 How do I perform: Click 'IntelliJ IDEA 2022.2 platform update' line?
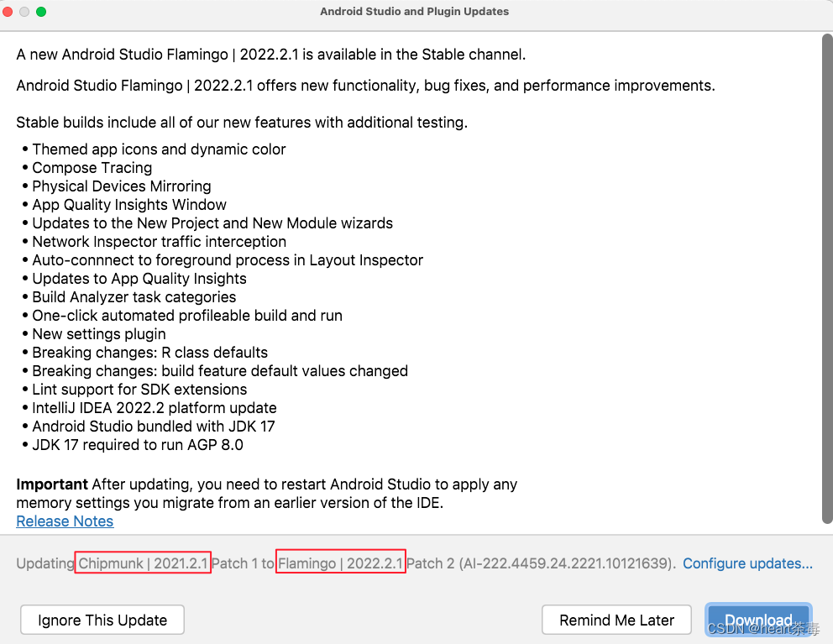pos(154,408)
